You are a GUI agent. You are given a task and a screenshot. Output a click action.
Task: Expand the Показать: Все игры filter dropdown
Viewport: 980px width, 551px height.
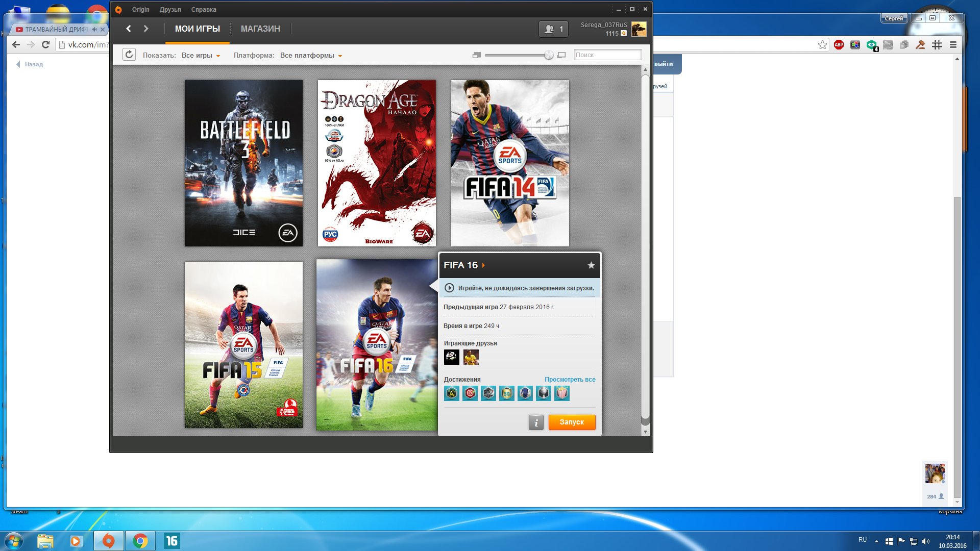point(201,55)
